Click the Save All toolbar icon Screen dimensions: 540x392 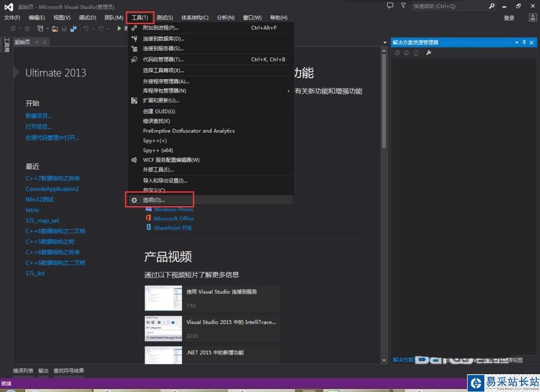[x=73, y=29]
